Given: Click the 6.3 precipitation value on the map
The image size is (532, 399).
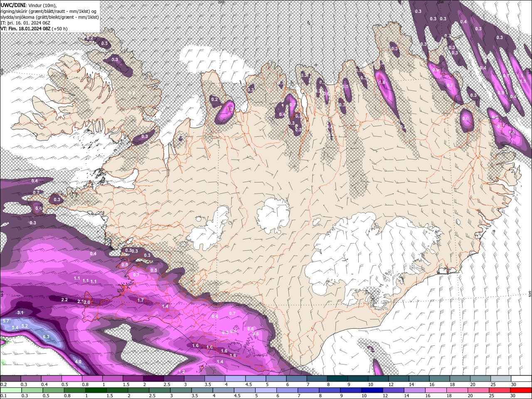Looking at the screenshot, I should (46, 337).
